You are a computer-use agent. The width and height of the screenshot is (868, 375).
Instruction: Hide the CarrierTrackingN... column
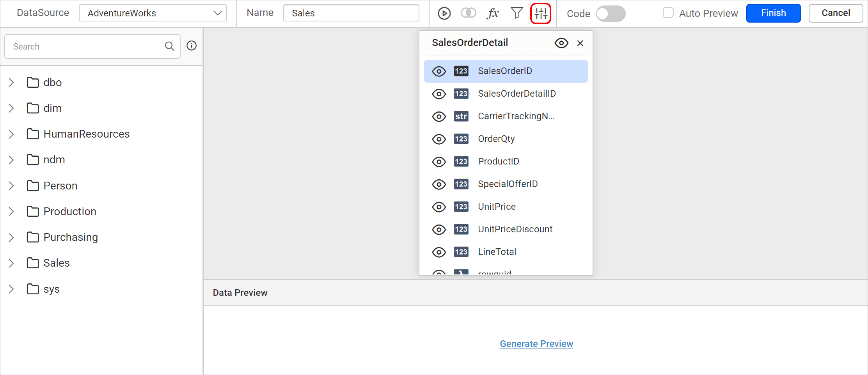[439, 117]
